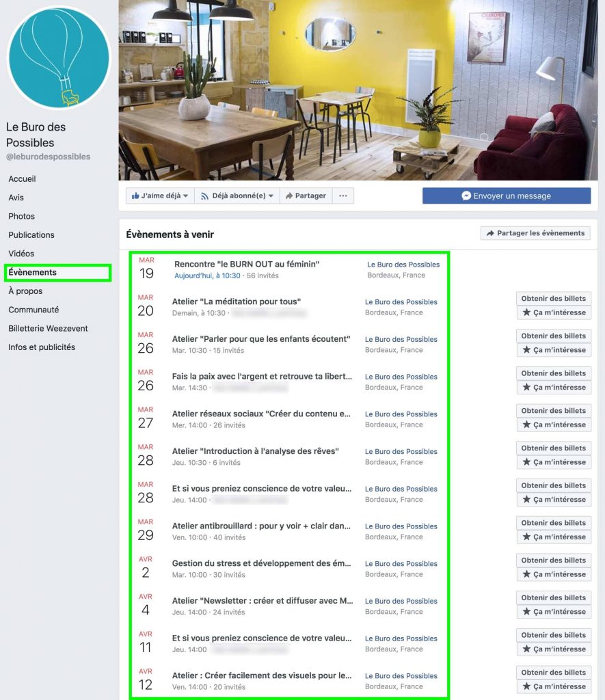
Task: Click Envoyer un message button
Action: tap(507, 196)
